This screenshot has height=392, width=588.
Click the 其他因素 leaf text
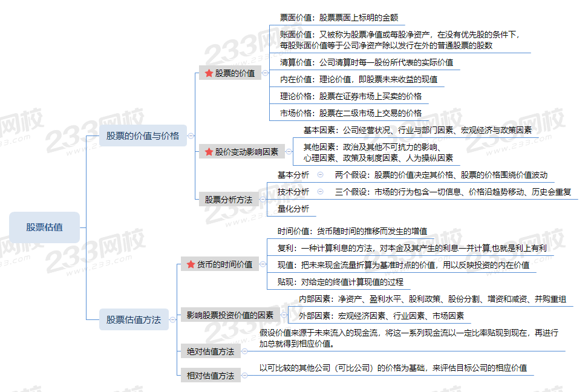point(378,152)
